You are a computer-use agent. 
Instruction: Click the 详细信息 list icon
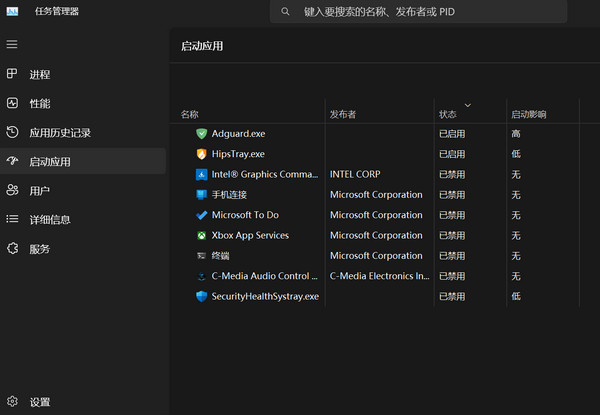pyautogui.click(x=12, y=219)
